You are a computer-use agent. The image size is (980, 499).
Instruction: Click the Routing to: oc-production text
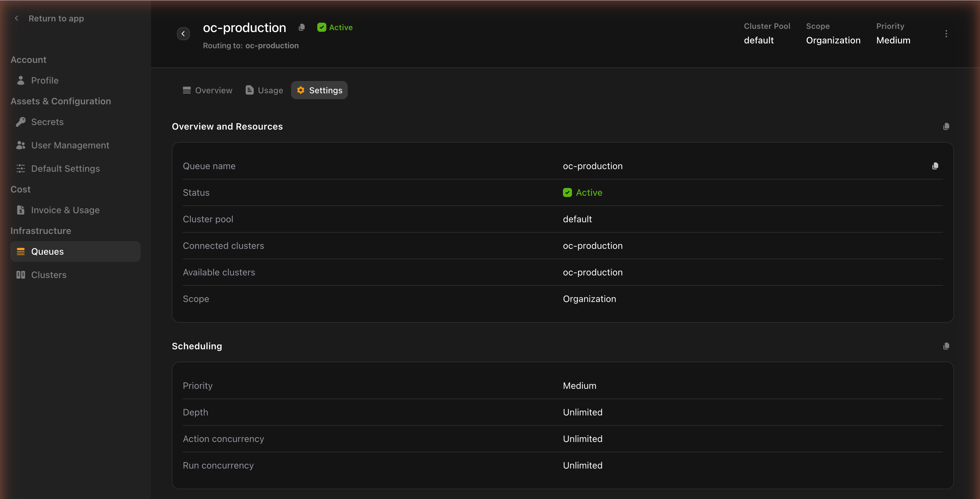251,46
